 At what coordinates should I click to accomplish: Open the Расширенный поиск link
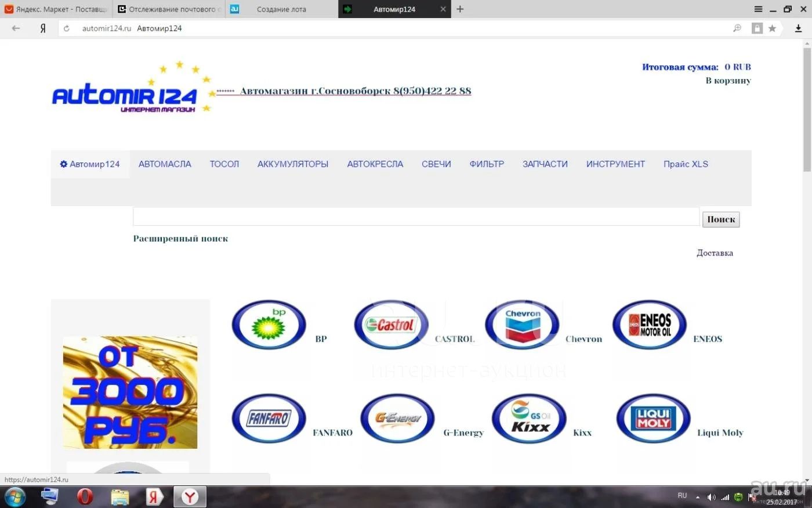pos(180,239)
